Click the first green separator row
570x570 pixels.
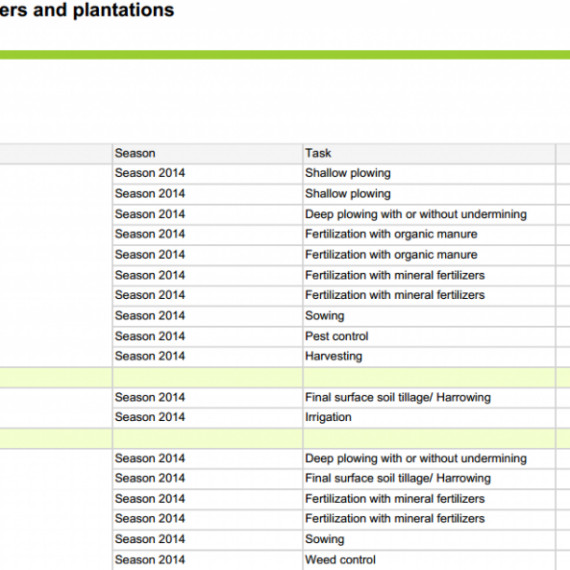[x=285, y=377]
